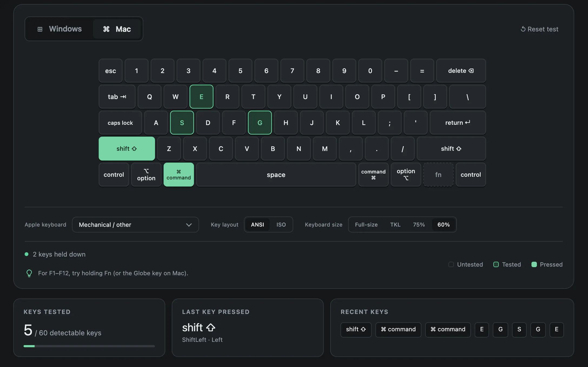Screen dimensions: 588x367
Task: Switch to the Windows layout tab
Action: click(x=60, y=29)
